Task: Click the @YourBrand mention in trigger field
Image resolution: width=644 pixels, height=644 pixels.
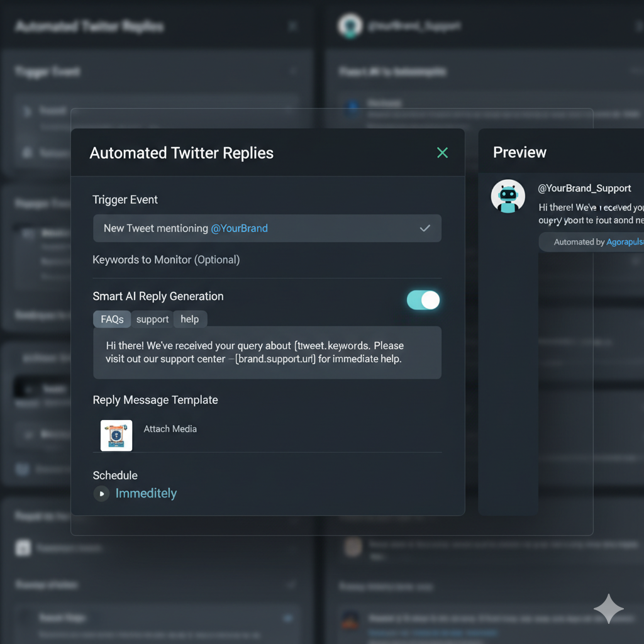Action: coord(239,228)
